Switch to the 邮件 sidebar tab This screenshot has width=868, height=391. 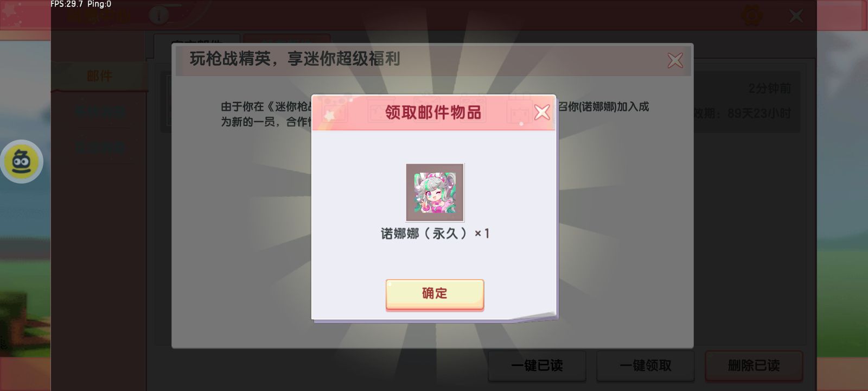click(x=99, y=76)
